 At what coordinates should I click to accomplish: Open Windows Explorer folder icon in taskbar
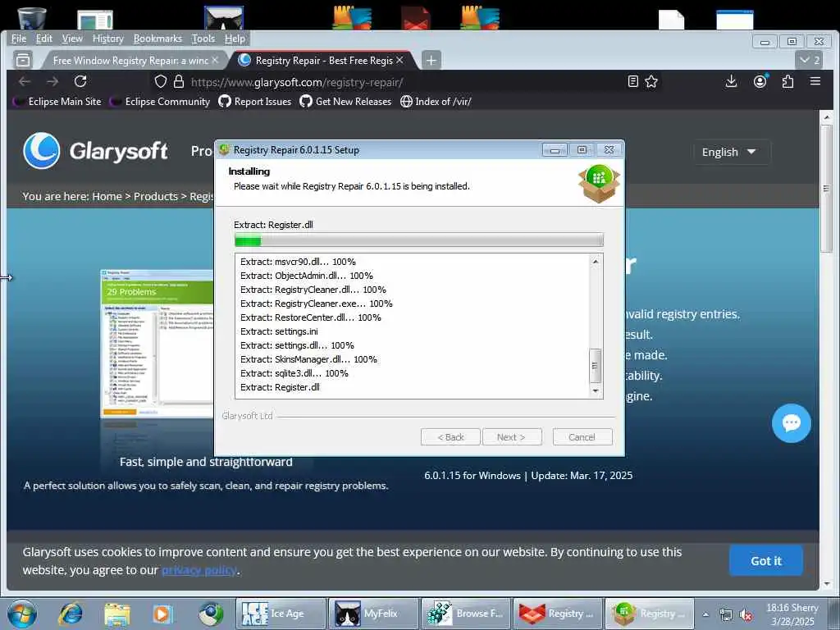click(x=117, y=614)
